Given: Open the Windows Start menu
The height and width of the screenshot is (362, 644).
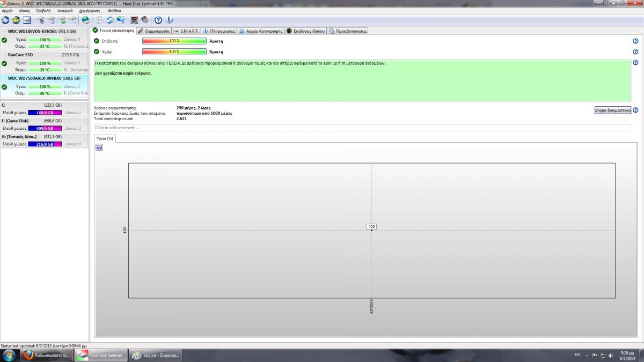Looking at the screenshot, I should (9, 356).
